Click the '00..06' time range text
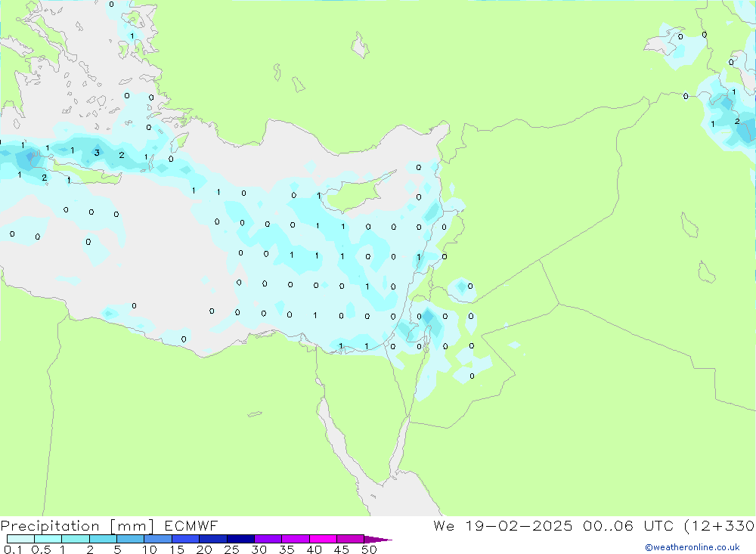The width and height of the screenshot is (756, 554). tap(608, 526)
